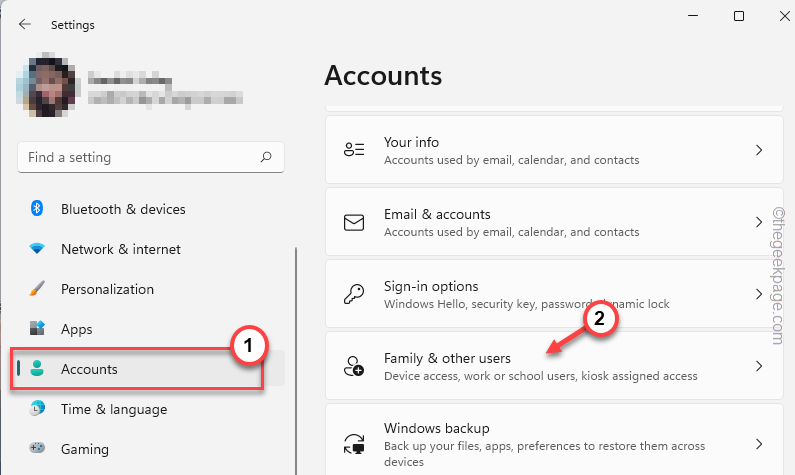Image resolution: width=795 pixels, height=475 pixels.
Task: Click the Gaming controller icon
Action: click(x=37, y=449)
